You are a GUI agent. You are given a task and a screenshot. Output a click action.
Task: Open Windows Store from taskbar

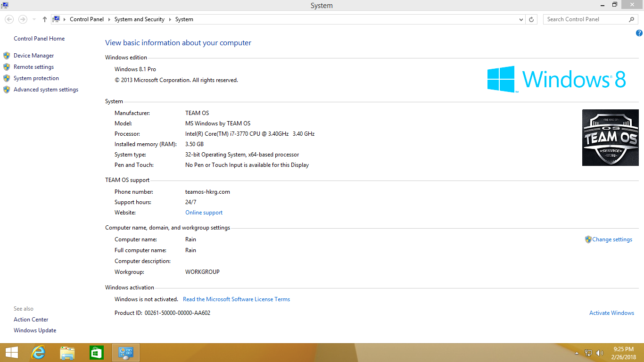pos(97,353)
